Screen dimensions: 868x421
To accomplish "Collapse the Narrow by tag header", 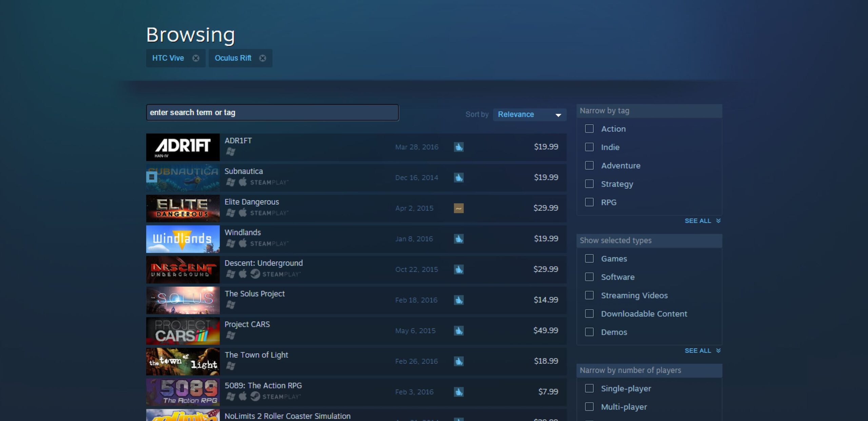I will tap(649, 111).
